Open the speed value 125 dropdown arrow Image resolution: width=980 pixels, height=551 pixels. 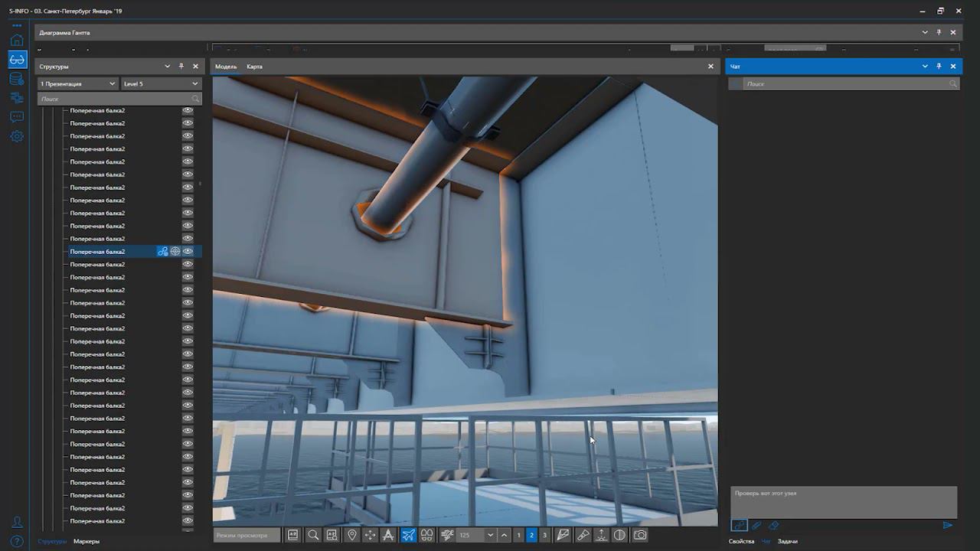click(x=490, y=535)
